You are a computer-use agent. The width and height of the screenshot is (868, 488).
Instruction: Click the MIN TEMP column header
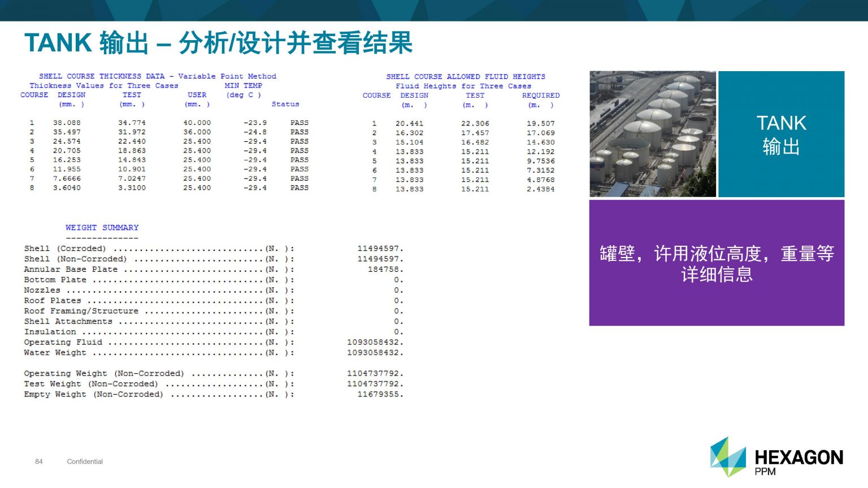[243, 86]
